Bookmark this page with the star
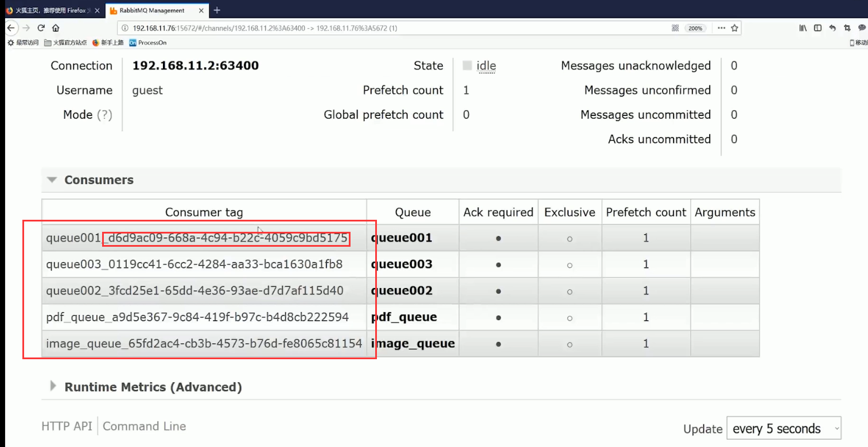 tap(734, 28)
